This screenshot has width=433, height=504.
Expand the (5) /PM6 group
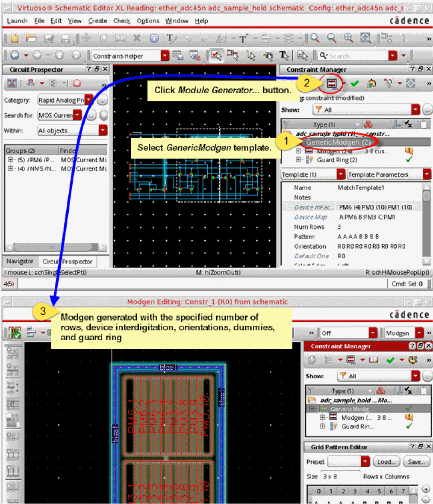click(x=10, y=160)
